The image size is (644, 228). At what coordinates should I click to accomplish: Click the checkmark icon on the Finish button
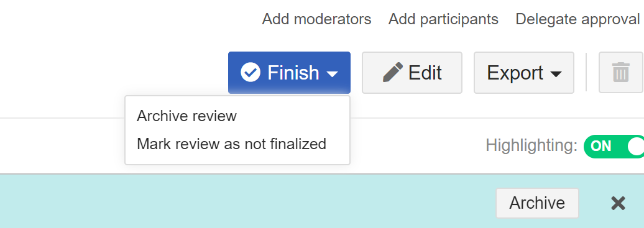point(251,73)
